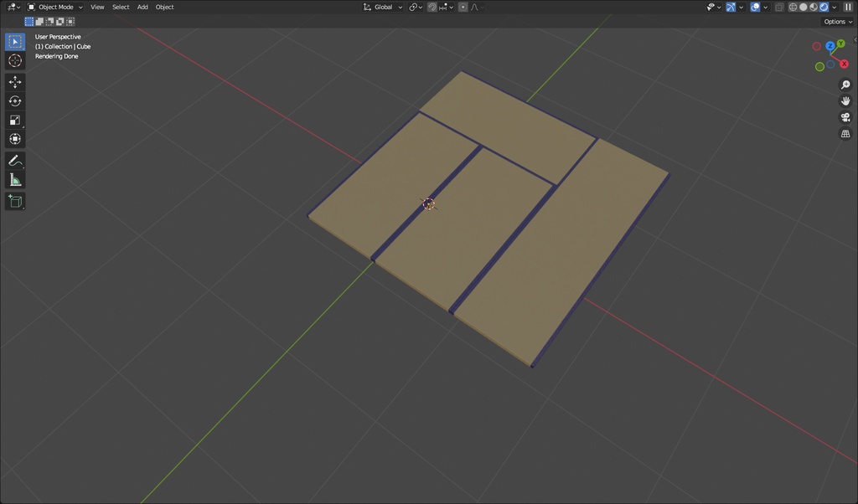Switch to solid shading
Screen dimensions: 858x504
click(804, 7)
